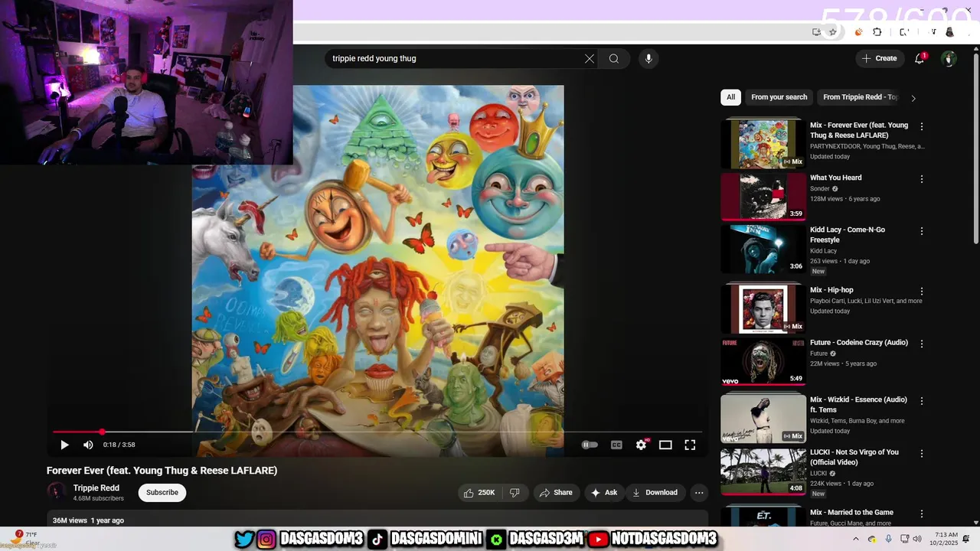This screenshot has width=980, height=551.
Task: Bookmark this page with the star icon
Action: 832,32
